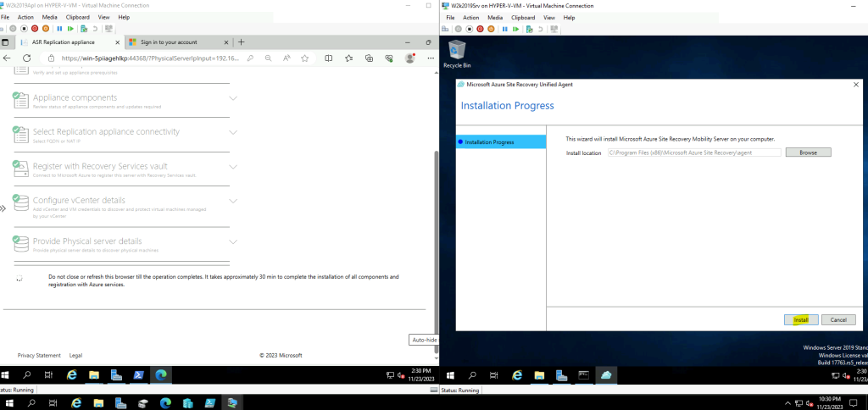
Task: Open the Legal link
Action: pyautogui.click(x=75, y=355)
